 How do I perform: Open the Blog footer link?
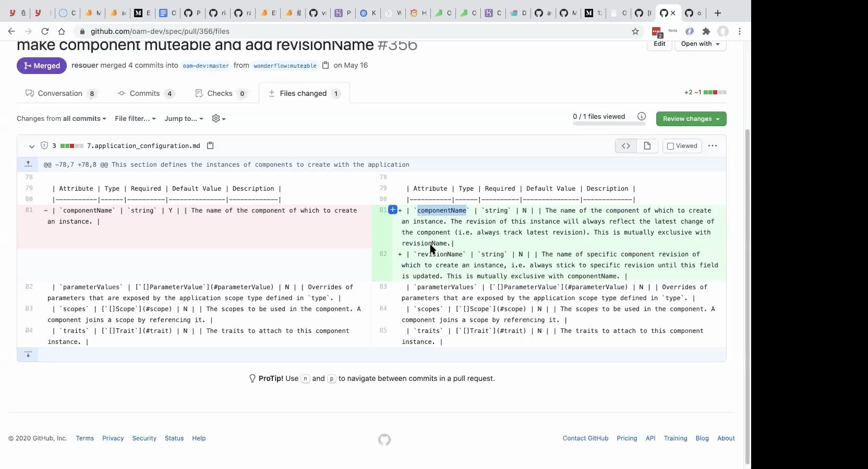(702, 438)
